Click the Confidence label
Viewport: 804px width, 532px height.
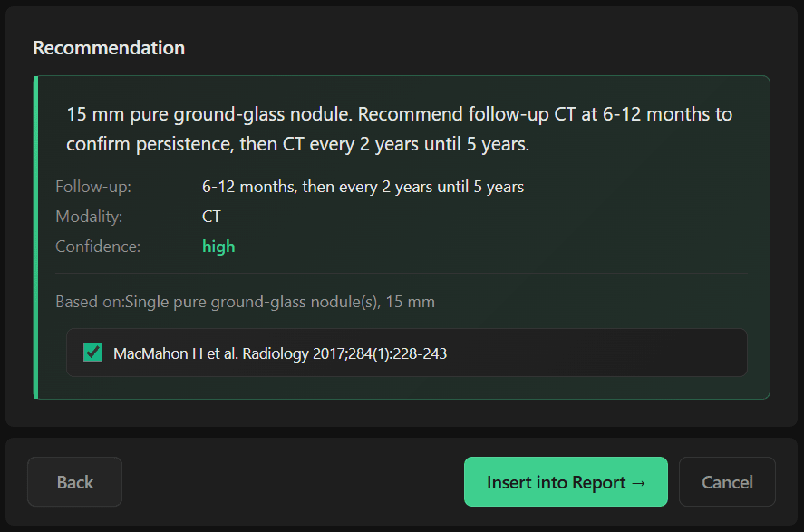click(87, 246)
